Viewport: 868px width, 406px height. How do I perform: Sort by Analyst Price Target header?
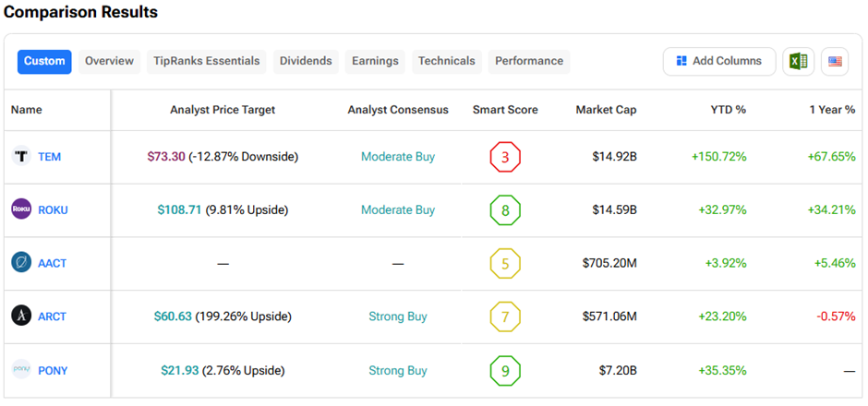[x=223, y=110]
